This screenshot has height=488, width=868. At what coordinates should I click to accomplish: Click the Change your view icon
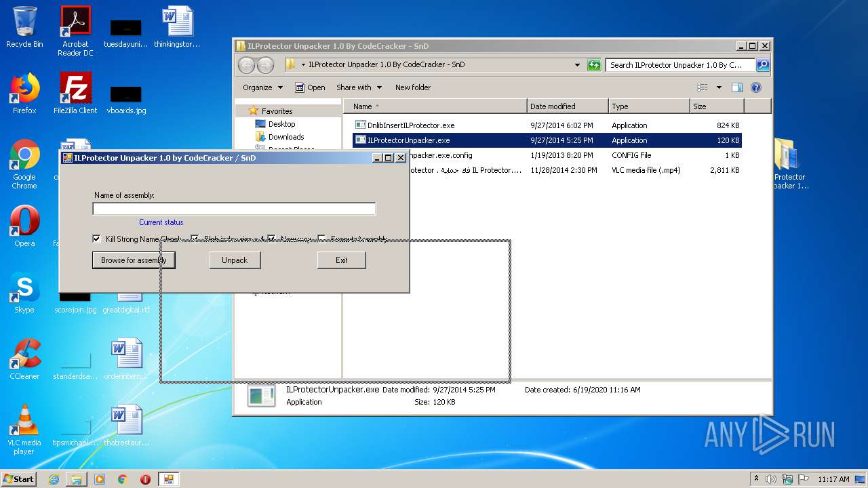(x=703, y=87)
